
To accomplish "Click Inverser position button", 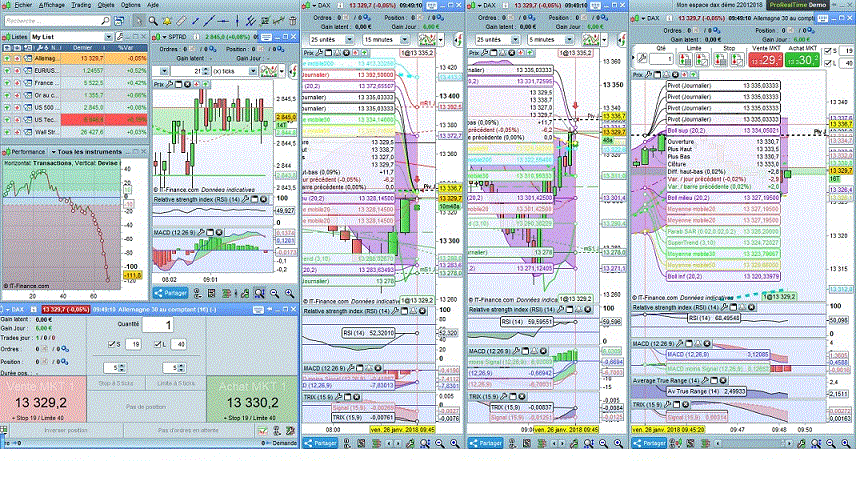I will pyautogui.click(x=66, y=430).
